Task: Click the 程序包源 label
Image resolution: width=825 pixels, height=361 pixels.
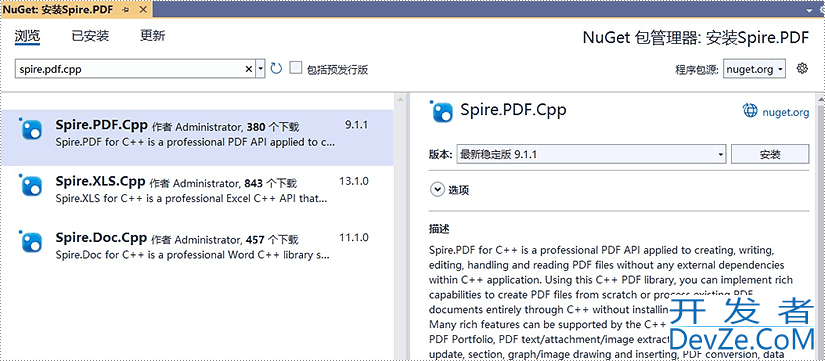Action: click(697, 69)
